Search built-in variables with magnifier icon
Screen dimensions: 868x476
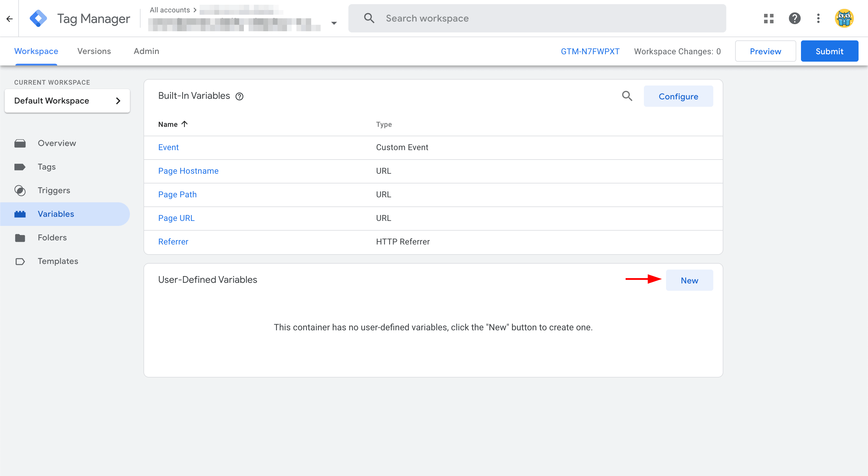627,96
